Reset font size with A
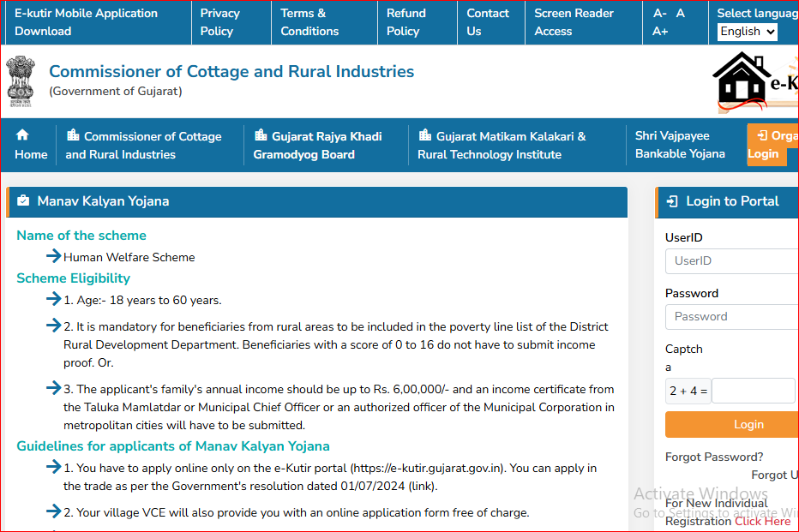The width and height of the screenshot is (799, 532). [x=681, y=13]
